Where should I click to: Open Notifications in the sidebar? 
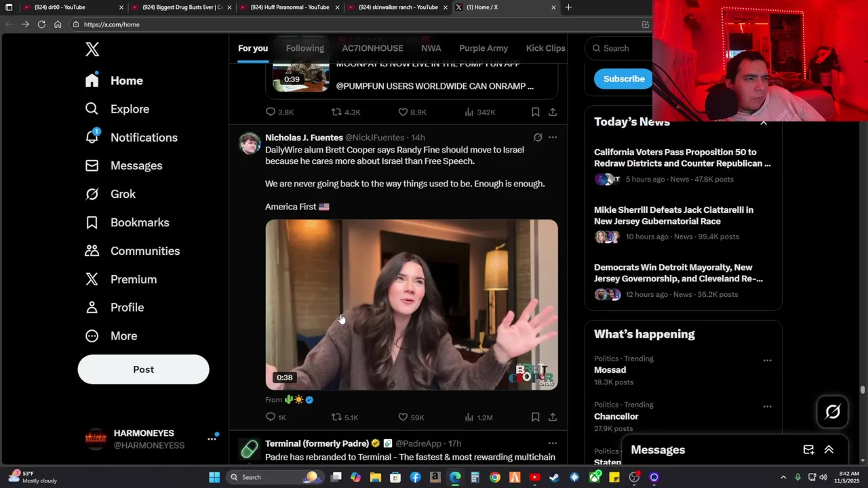[131, 138]
